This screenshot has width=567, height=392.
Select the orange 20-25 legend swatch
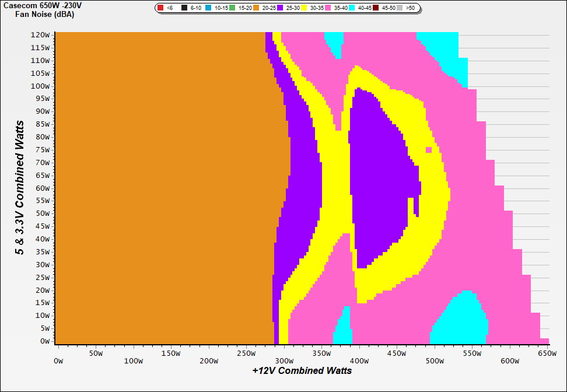(257, 8)
